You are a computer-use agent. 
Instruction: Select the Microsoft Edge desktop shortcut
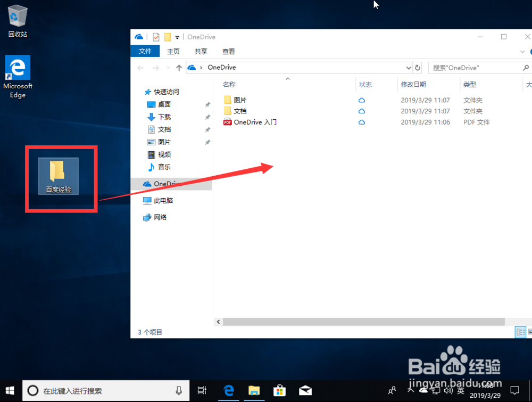[x=18, y=77]
